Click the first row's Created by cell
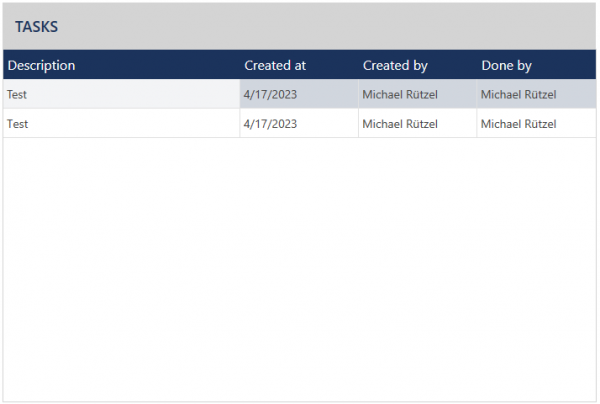Screen dimensions: 600x404 pyautogui.click(x=400, y=95)
